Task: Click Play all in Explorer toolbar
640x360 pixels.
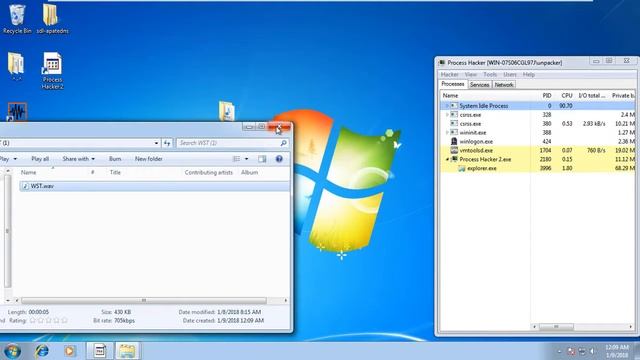Action: click(40, 159)
